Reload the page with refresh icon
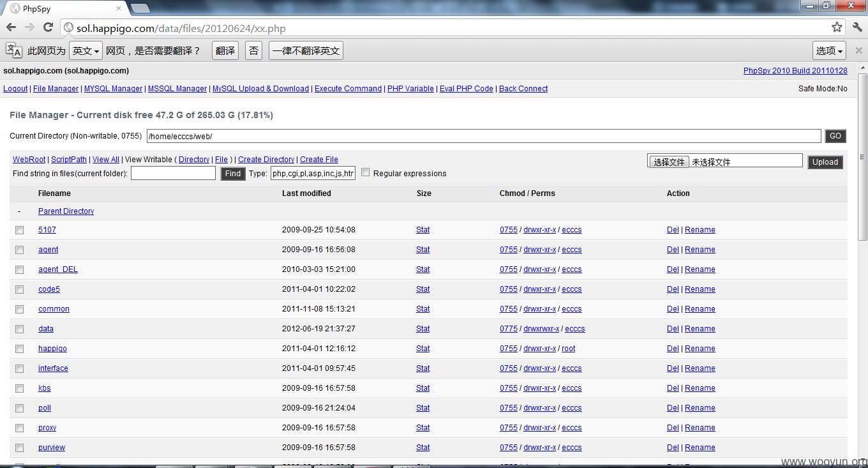This screenshot has width=868, height=468. 48,27
